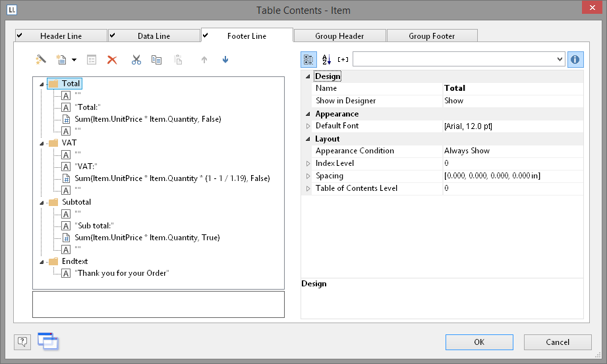Sort properties alphabetically with A-Z icon
The image size is (607, 364).
click(x=326, y=59)
